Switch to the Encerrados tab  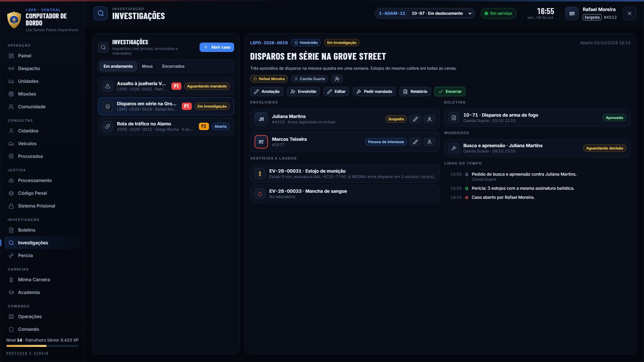point(173,66)
